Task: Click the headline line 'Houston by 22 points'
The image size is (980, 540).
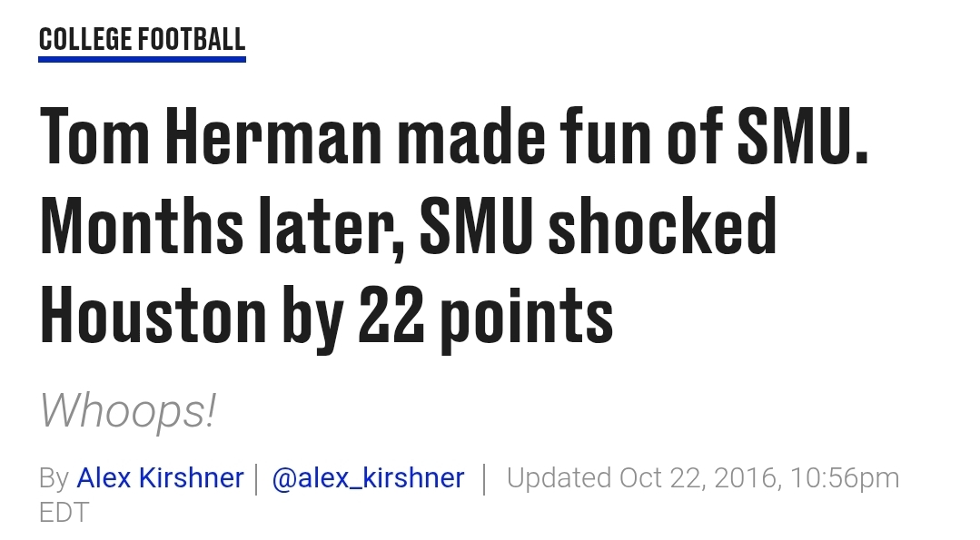Action: (x=326, y=317)
